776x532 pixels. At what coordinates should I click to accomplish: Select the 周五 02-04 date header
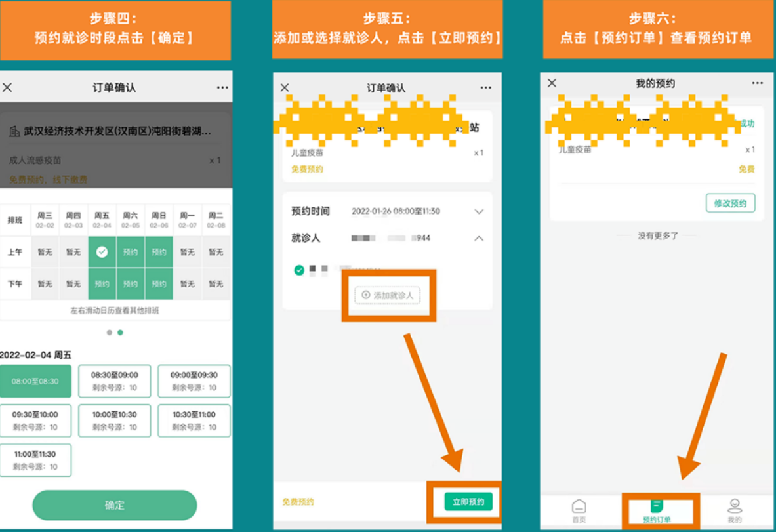coord(102,220)
